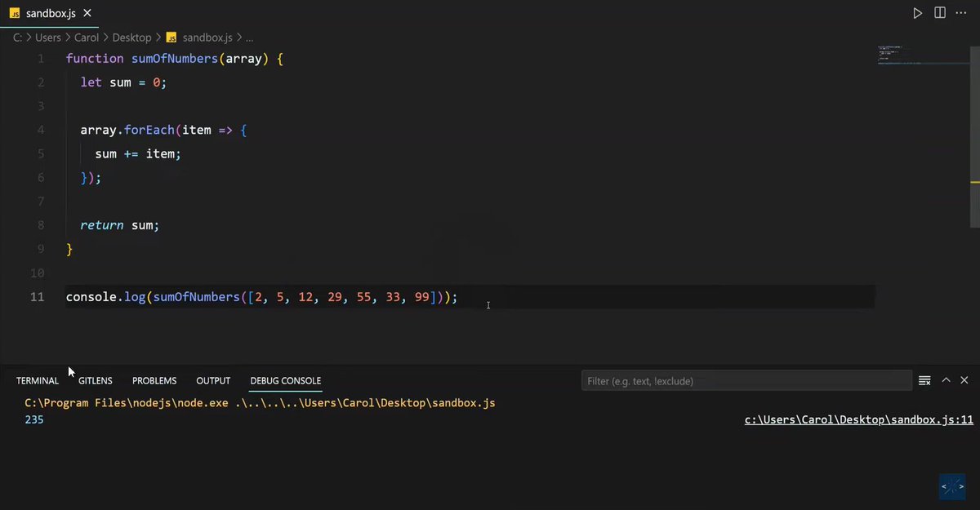980x510 pixels.
Task: Maximize the panel with the up chevron
Action: click(x=946, y=380)
